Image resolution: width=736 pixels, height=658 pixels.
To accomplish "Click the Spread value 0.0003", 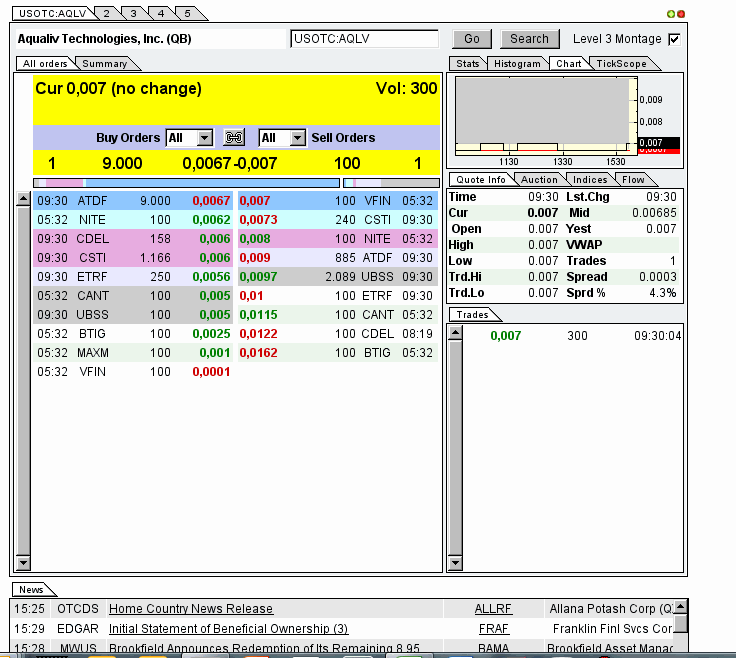I will (x=658, y=277).
